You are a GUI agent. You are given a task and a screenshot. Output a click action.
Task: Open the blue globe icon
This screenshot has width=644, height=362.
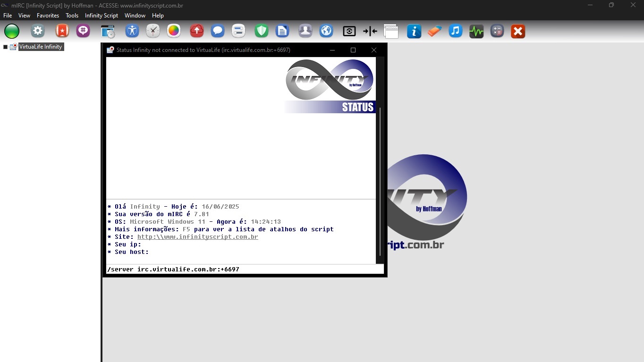click(x=326, y=32)
